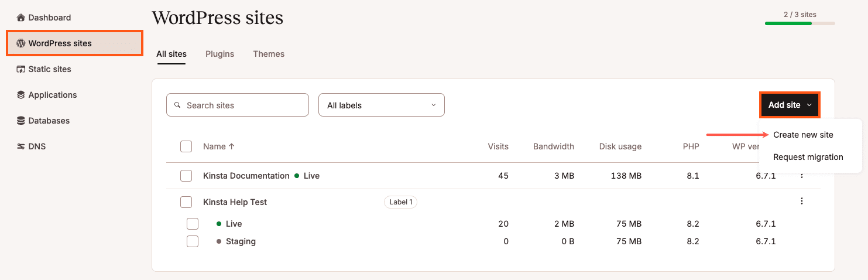Screen dimensions: 868x280
Task: Click the magnifier icon in search box
Action: 177,105
